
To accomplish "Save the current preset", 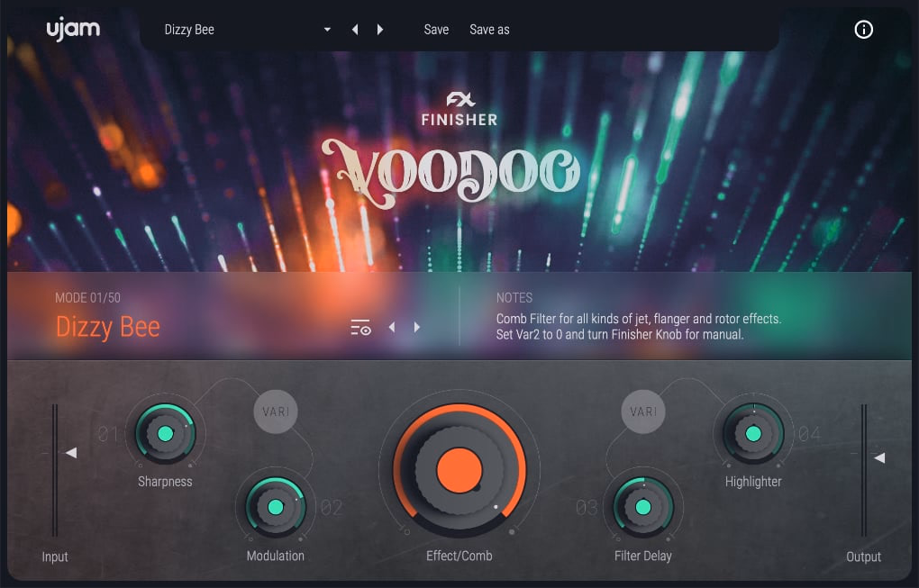I will pos(436,30).
